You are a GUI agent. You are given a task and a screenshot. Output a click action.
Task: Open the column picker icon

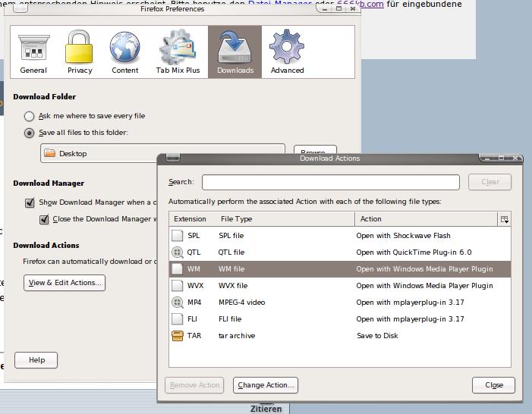pyautogui.click(x=505, y=219)
